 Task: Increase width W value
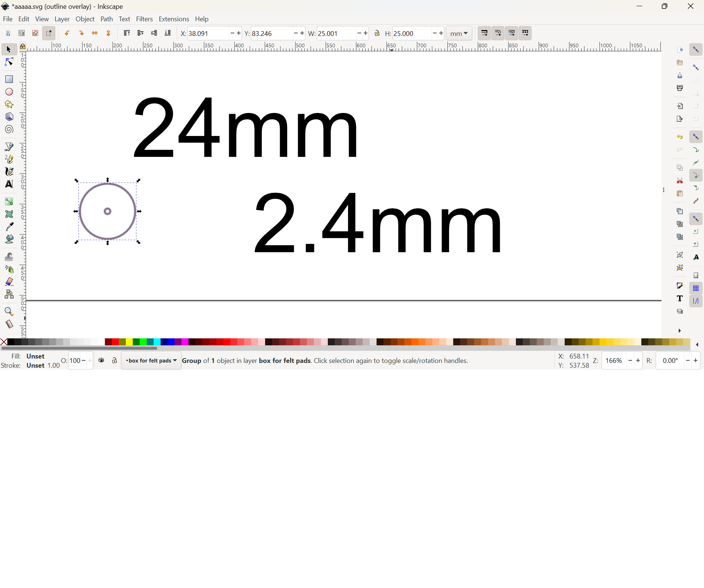click(x=366, y=33)
